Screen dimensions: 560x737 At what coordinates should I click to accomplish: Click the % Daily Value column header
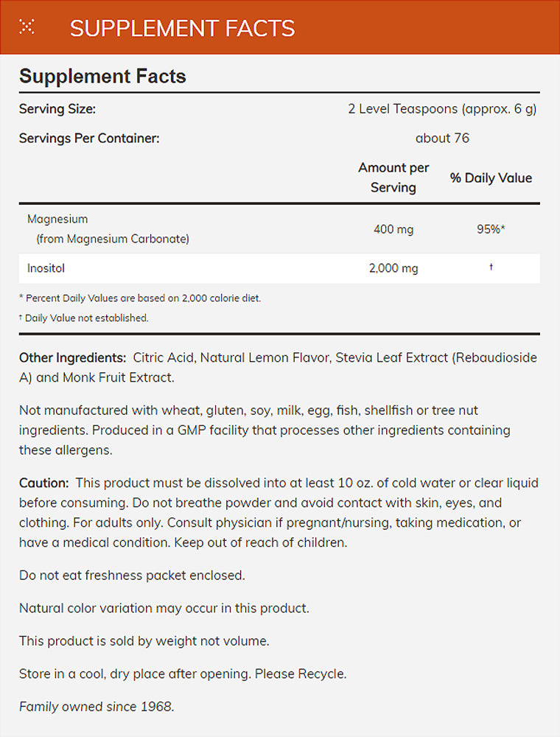[491, 178]
